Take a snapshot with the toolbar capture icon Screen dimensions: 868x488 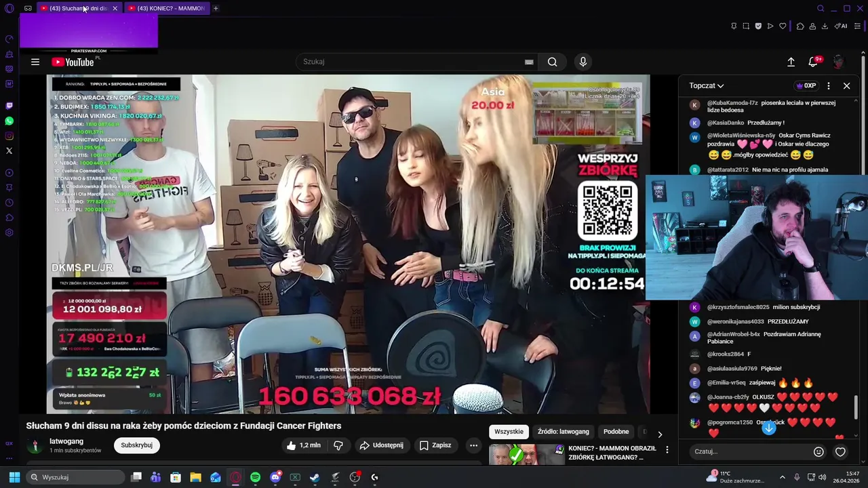click(746, 26)
